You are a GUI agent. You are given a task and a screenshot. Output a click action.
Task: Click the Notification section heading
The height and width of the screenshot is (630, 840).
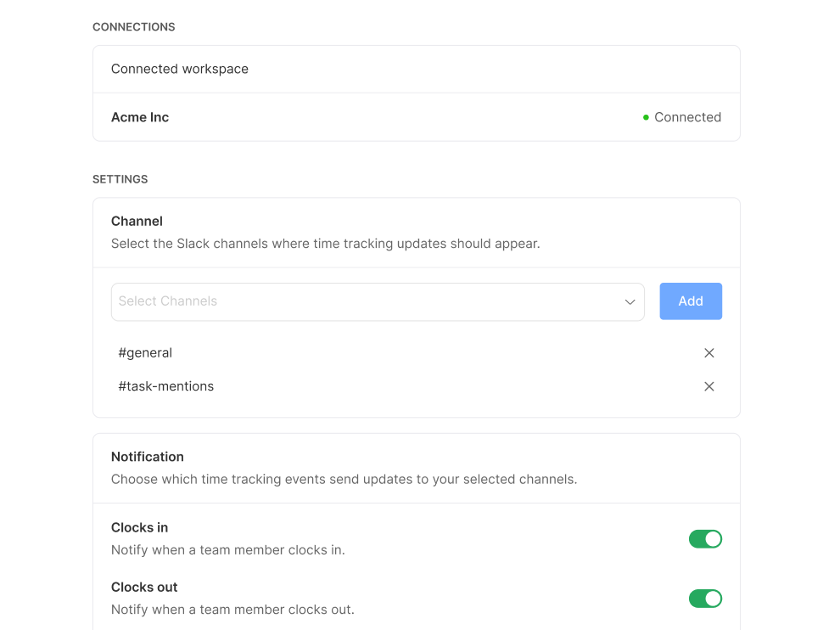pos(148,457)
